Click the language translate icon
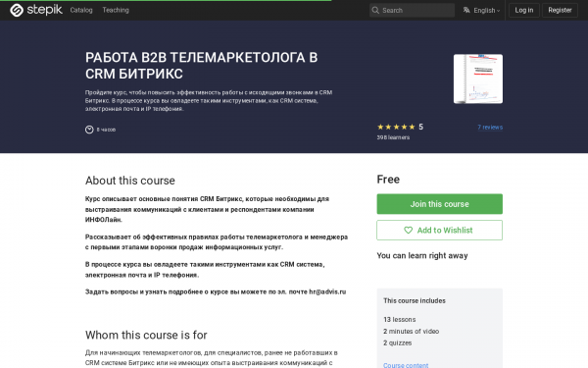Image resolution: width=588 pixels, height=368 pixels. click(466, 10)
